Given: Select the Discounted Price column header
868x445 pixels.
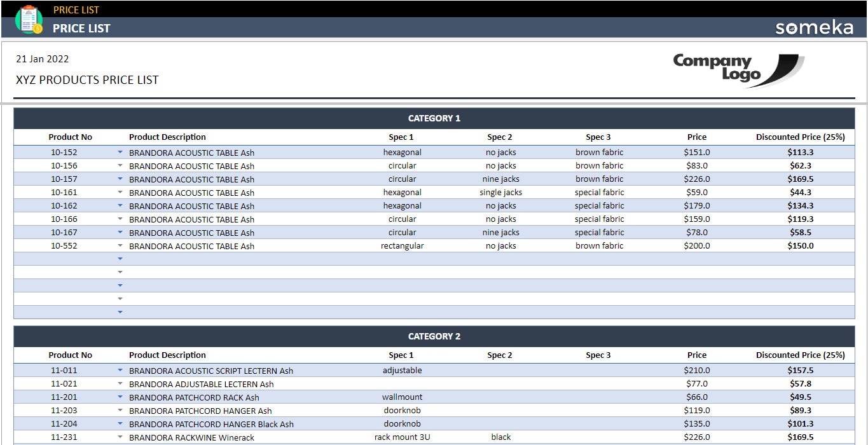Looking at the screenshot, I should 800,137.
